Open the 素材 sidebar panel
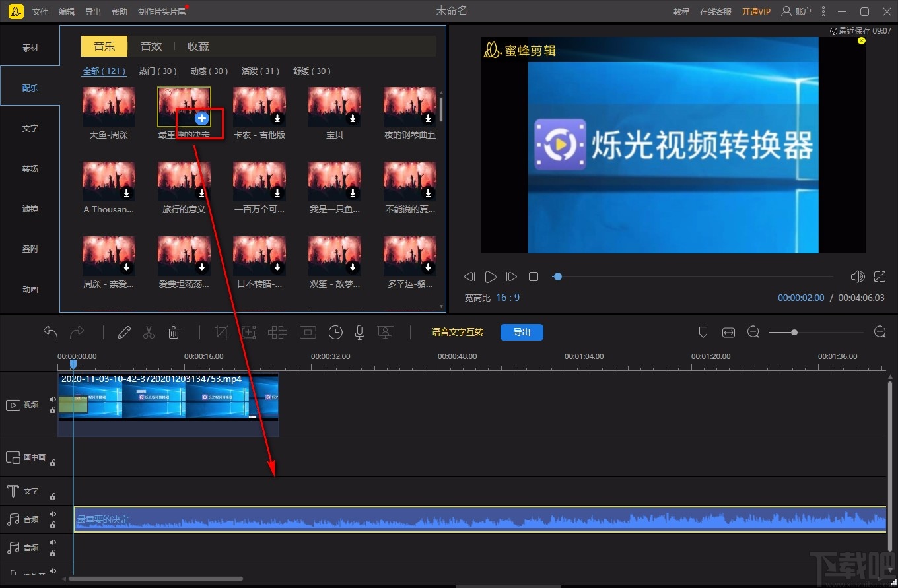 click(30, 48)
